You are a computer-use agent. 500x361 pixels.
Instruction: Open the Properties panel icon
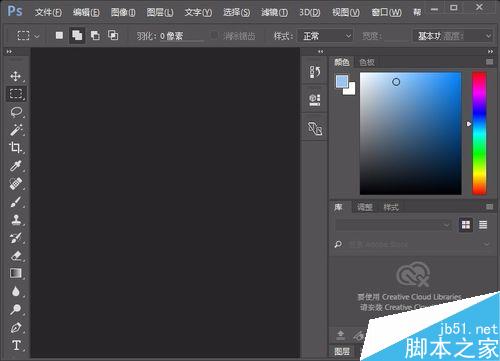[x=314, y=100]
